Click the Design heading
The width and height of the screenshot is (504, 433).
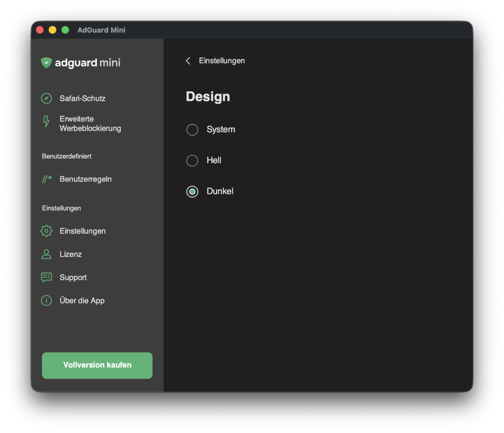coord(208,96)
